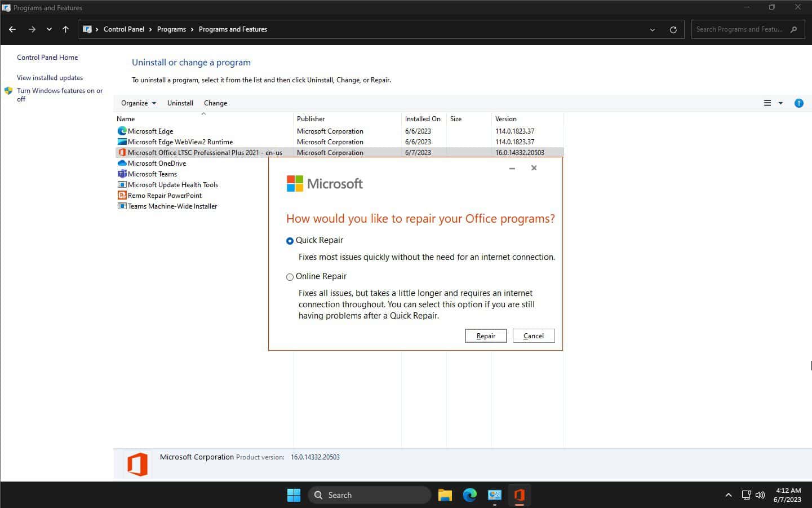Click the 16.0.14332.20503 version cell
Viewport: 812px width, 508px height.
tap(520, 153)
